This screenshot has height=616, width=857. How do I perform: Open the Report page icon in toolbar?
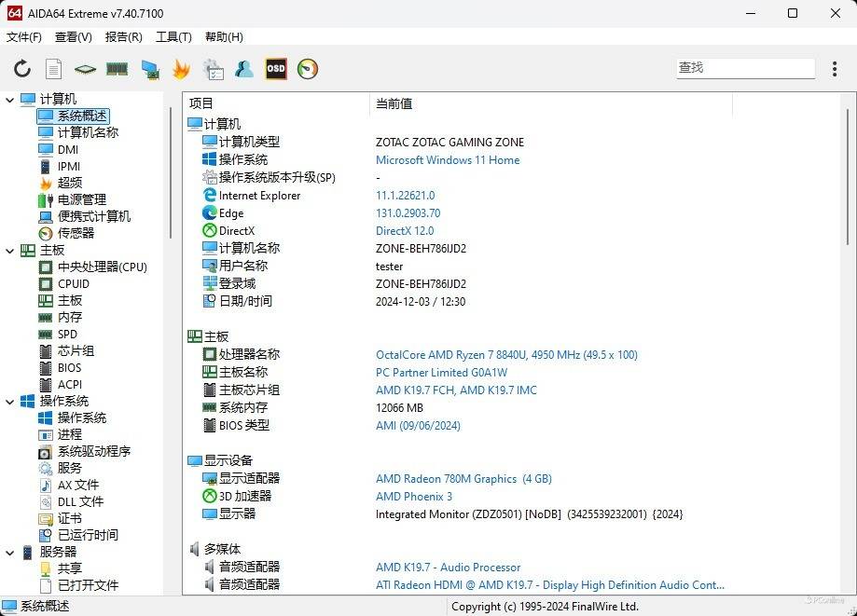[54, 69]
